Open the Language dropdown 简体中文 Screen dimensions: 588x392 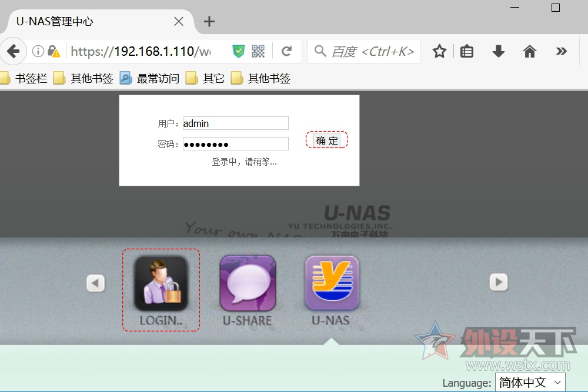point(530,382)
